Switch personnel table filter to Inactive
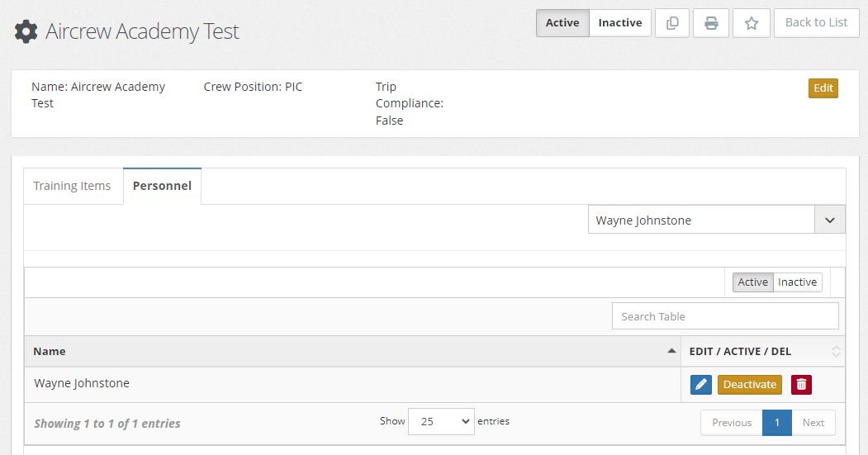The image size is (868, 455). tap(797, 282)
